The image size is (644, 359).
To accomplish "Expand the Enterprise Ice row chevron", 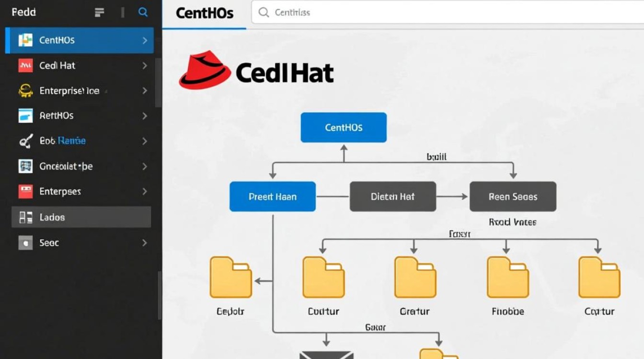I will pos(145,90).
